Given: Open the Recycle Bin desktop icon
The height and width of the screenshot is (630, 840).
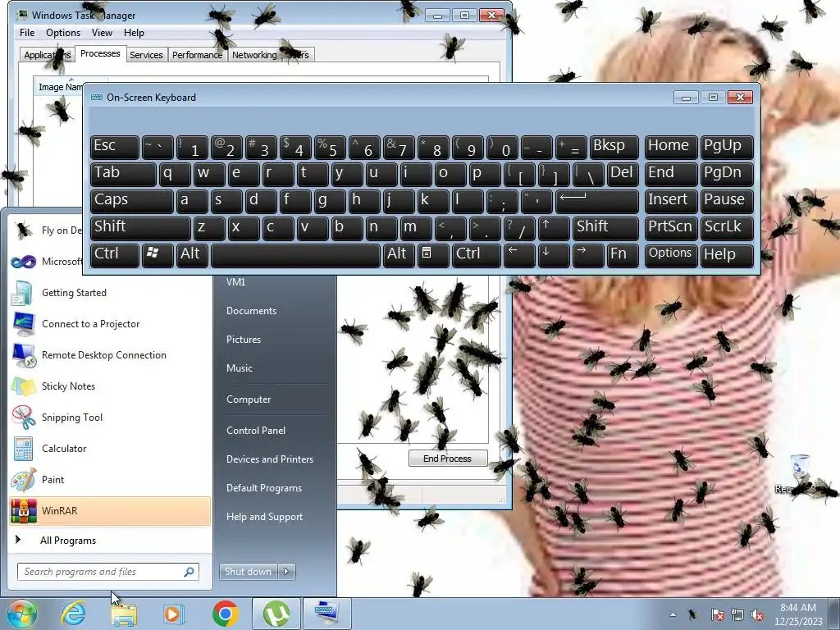Looking at the screenshot, I should pyautogui.click(x=799, y=474).
